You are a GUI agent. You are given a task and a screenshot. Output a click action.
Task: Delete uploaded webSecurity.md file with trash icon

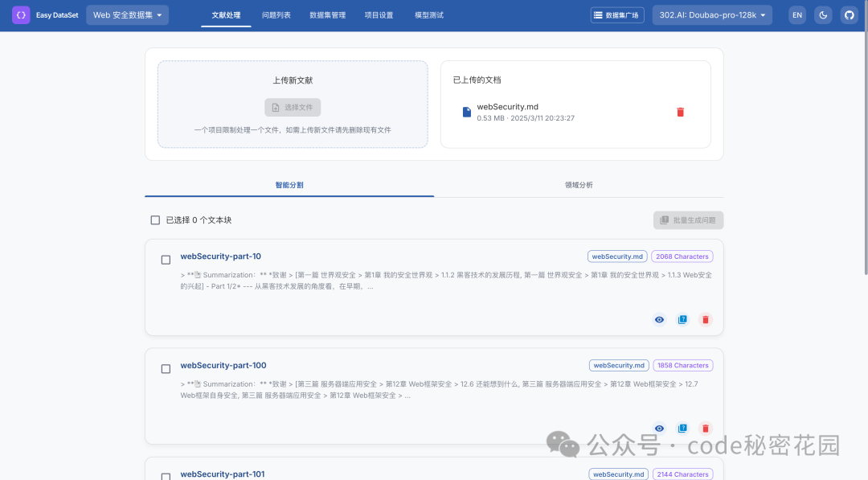point(681,112)
